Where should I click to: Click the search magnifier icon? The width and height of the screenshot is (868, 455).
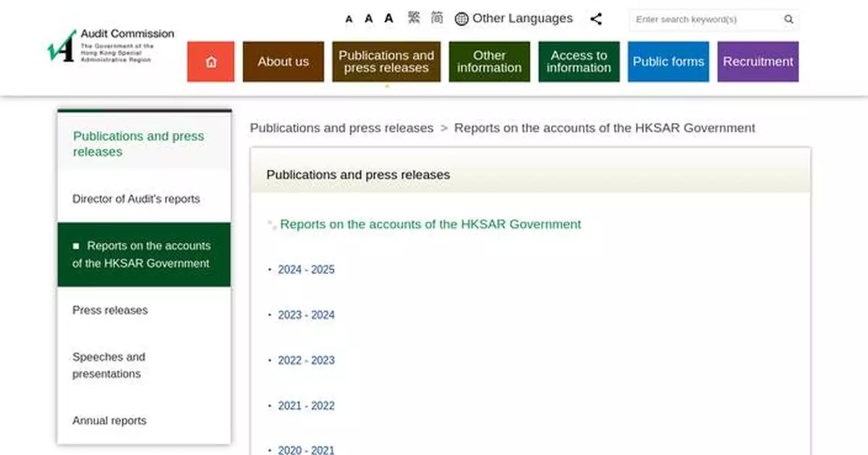[788, 20]
